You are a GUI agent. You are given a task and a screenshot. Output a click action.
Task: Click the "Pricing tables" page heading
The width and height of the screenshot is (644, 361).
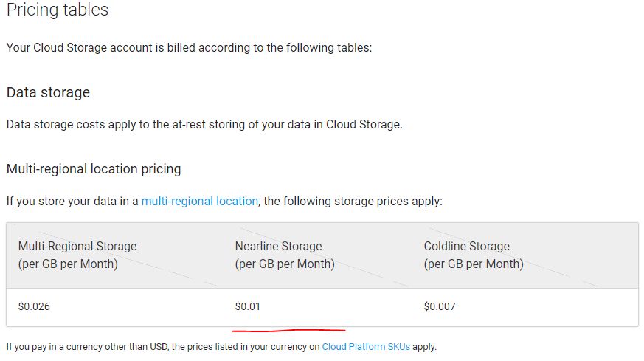coord(58,10)
